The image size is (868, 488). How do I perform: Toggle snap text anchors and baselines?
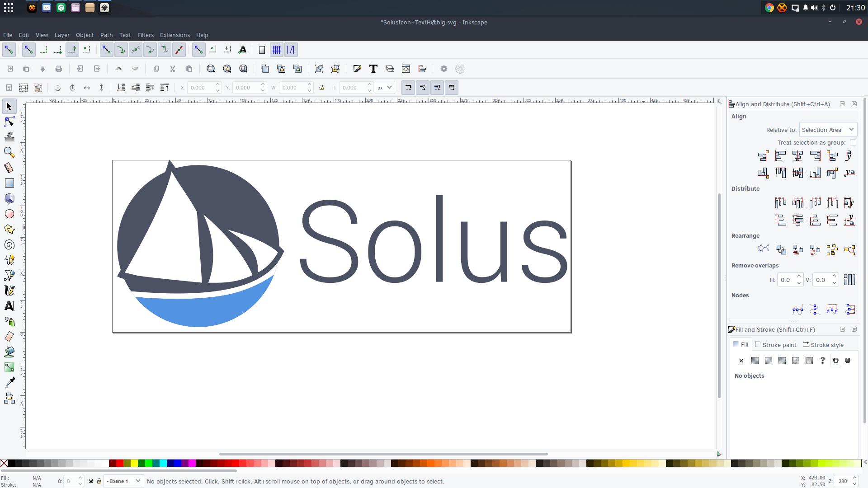point(243,50)
